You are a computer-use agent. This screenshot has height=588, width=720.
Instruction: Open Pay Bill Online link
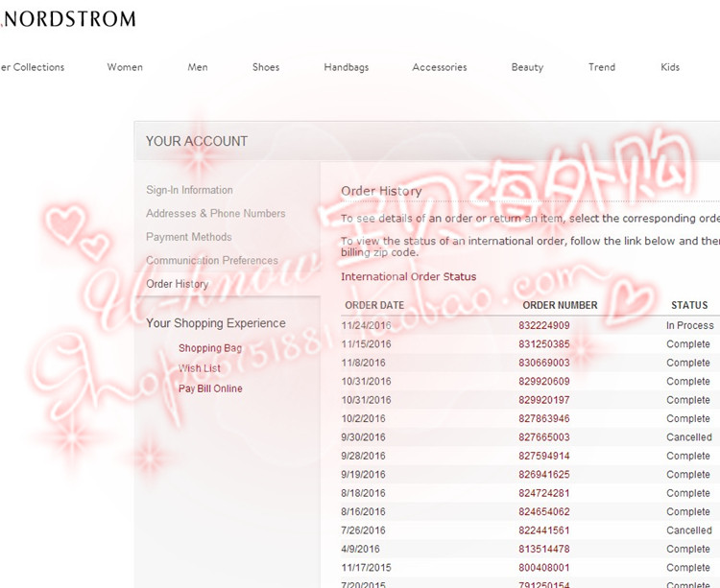210,388
